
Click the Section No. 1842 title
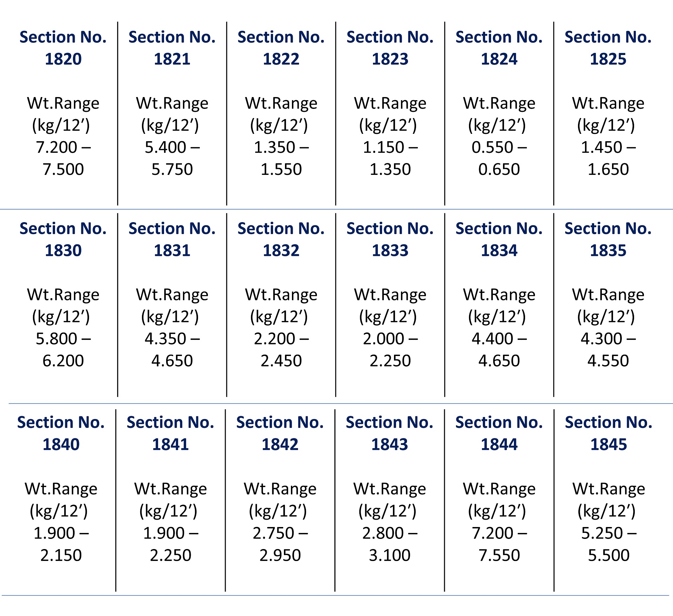tap(280, 433)
